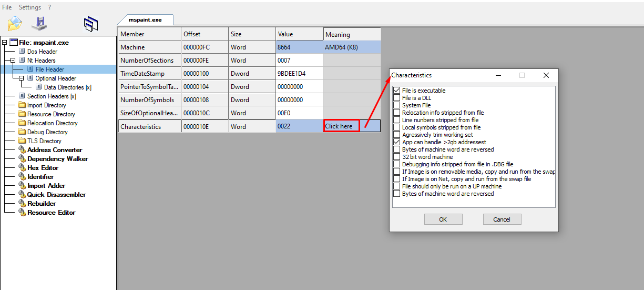Open the Import Directory folder icon
The height and width of the screenshot is (290, 644).
click(22, 105)
